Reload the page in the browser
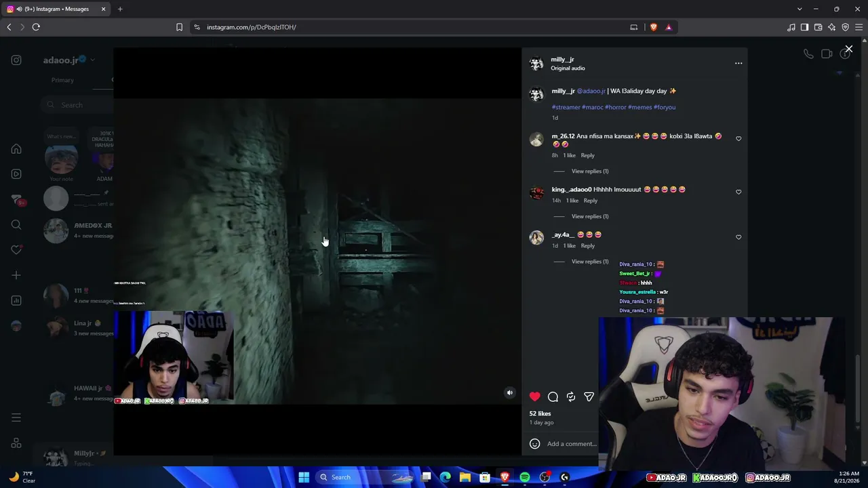The height and width of the screenshot is (488, 868). 36,27
